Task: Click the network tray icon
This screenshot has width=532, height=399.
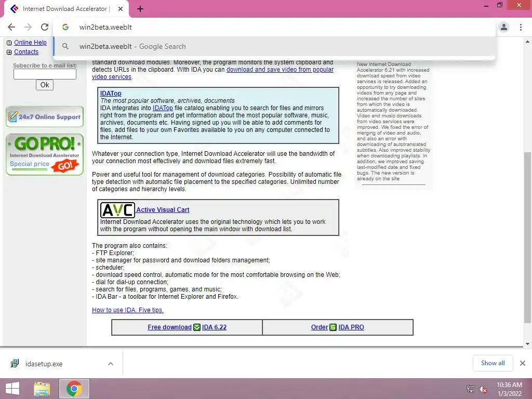Action: tap(471, 389)
